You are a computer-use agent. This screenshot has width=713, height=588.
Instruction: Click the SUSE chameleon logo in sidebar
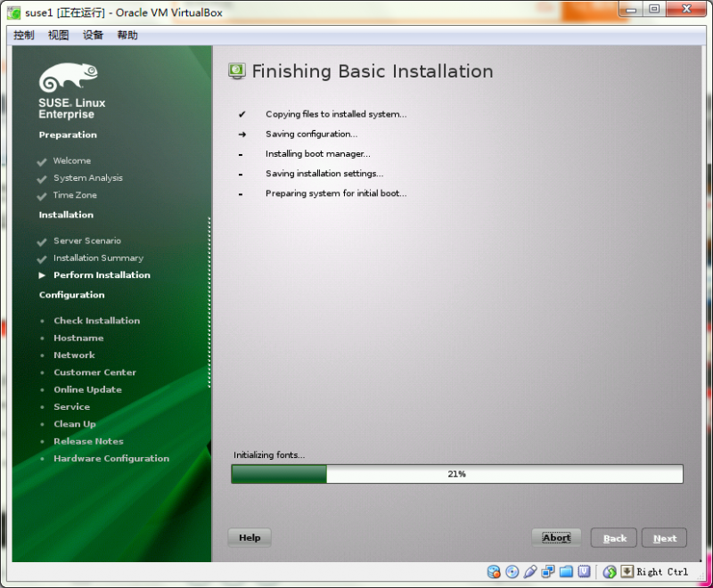(69, 76)
